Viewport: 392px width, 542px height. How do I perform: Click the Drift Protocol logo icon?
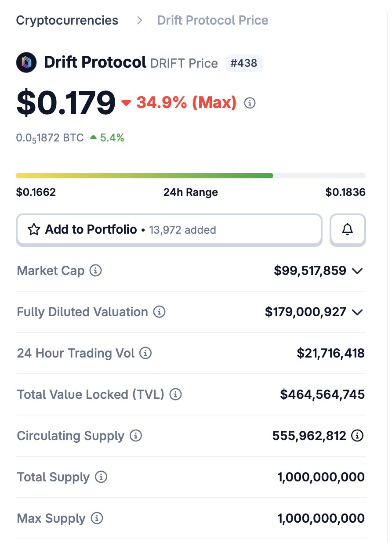click(x=26, y=62)
